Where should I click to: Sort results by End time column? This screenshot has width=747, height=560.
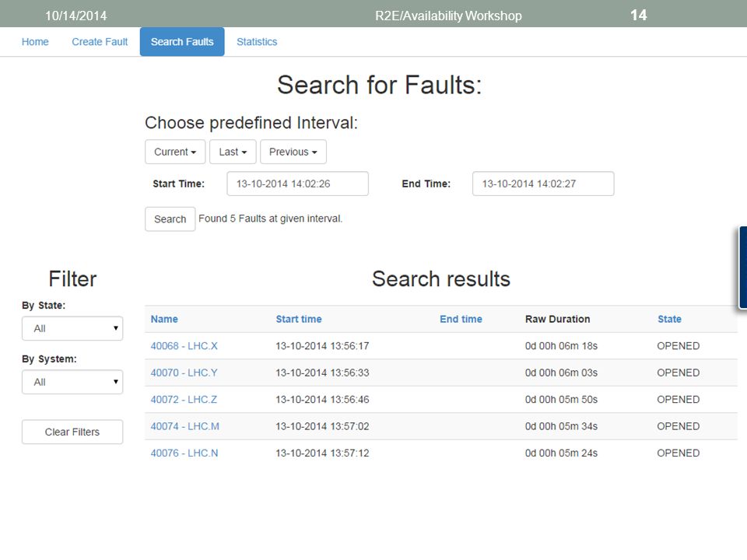pyautogui.click(x=461, y=319)
